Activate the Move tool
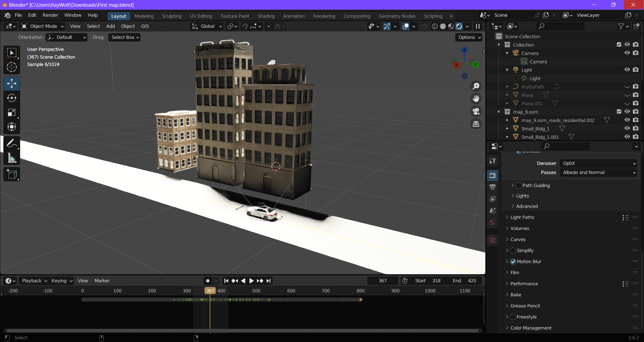This screenshot has width=644, height=342. pyautogui.click(x=12, y=83)
